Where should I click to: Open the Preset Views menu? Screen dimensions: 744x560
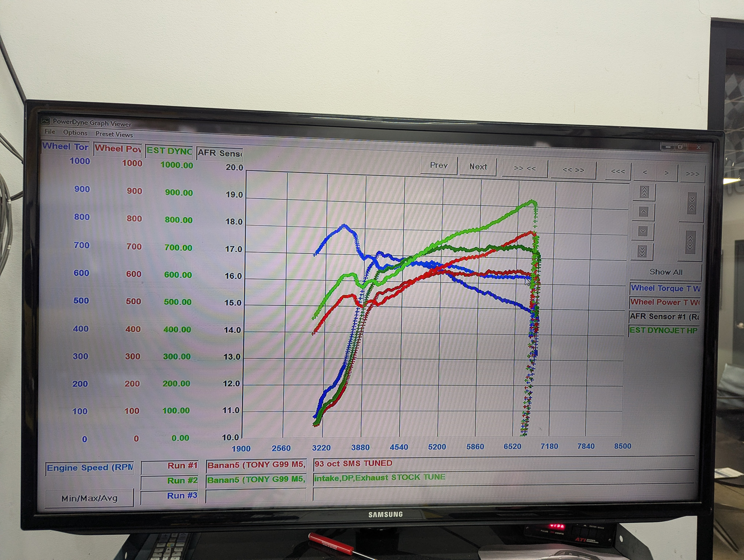pyautogui.click(x=114, y=134)
